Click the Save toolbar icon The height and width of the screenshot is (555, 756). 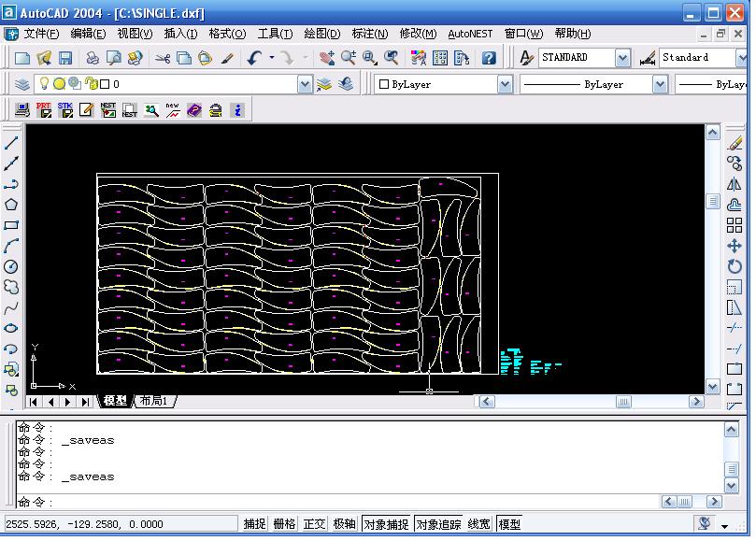coord(65,58)
